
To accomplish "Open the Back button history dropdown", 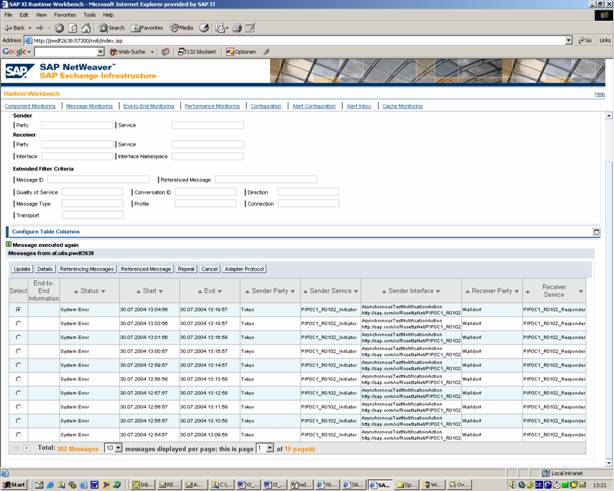I will click(x=30, y=28).
